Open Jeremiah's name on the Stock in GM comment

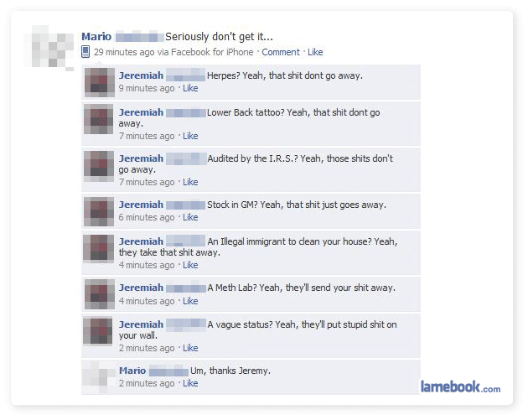coord(141,205)
